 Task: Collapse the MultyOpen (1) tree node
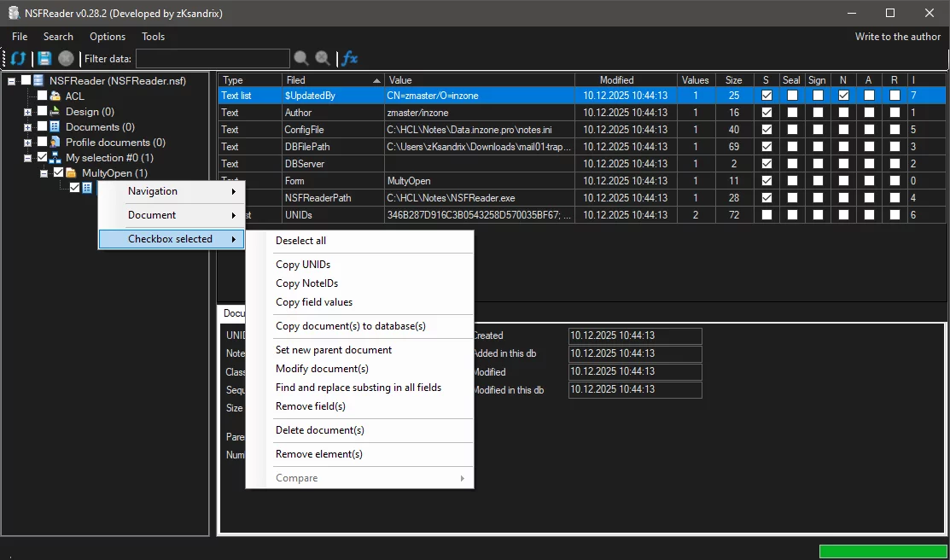[x=44, y=173]
